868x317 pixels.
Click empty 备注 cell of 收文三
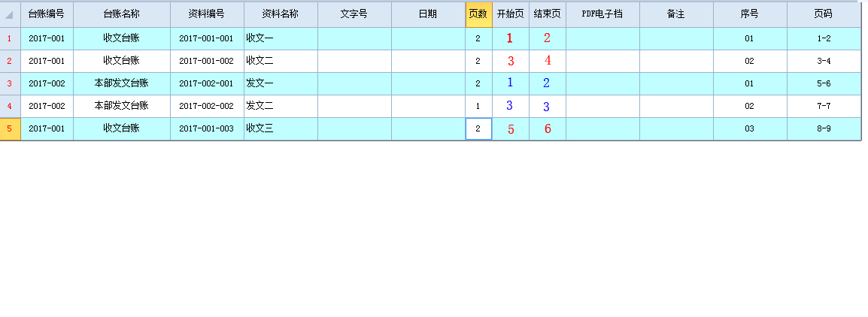676,129
